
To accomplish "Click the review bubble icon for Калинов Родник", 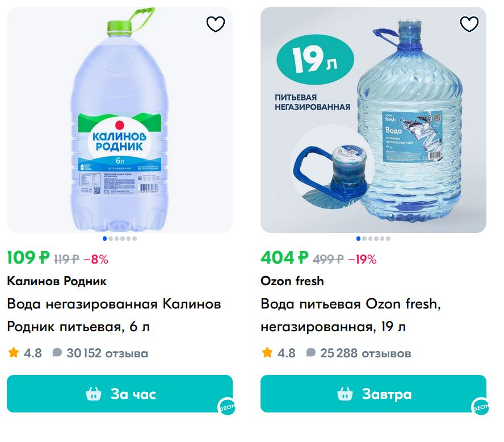I will [57, 353].
